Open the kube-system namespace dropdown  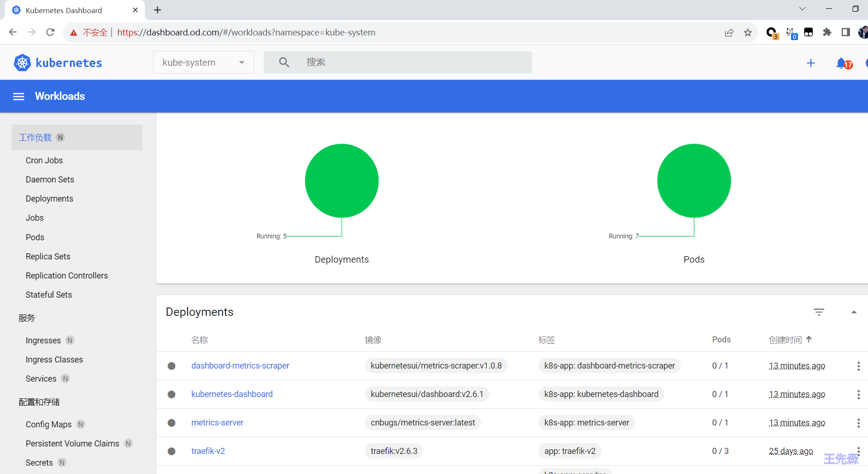click(203, 63)
